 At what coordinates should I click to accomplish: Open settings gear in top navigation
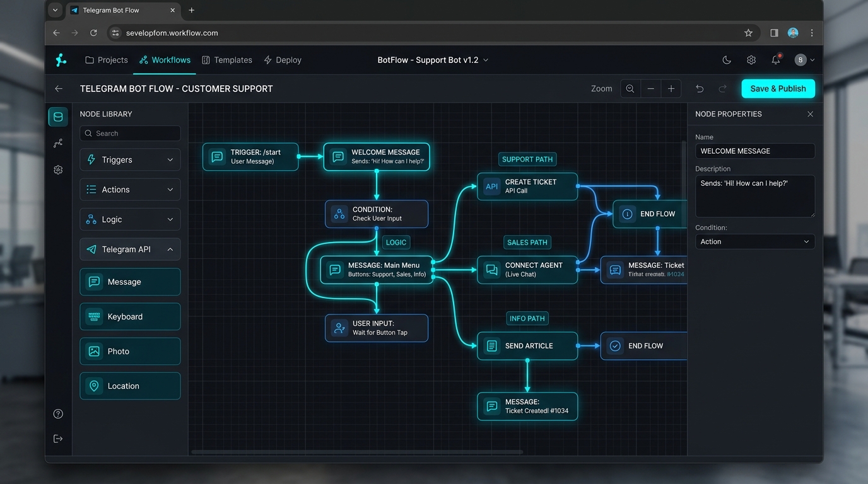tap(751, 60)
